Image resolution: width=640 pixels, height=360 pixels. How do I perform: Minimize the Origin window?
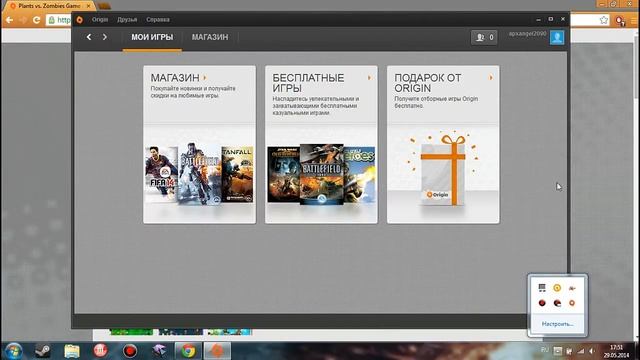(538, 19)
